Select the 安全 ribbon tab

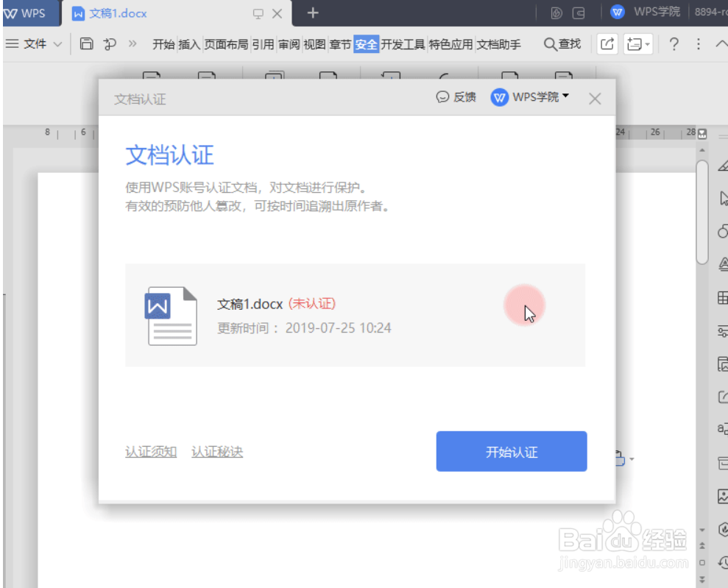tap(366, 45)
